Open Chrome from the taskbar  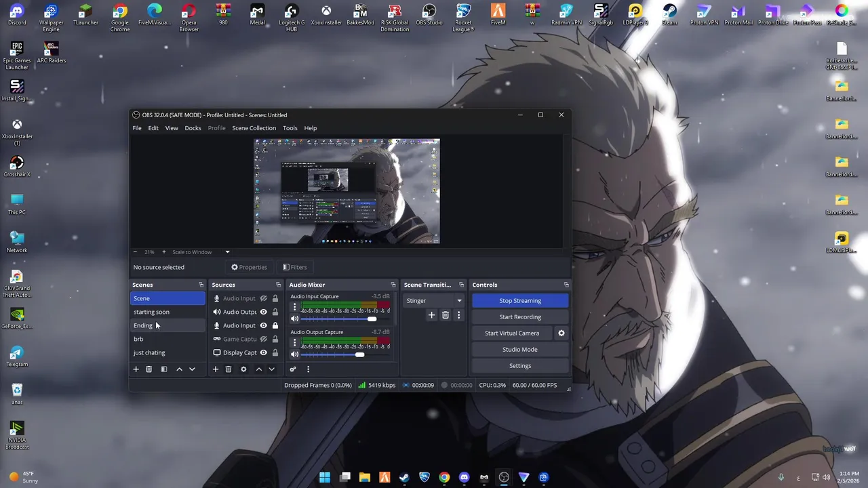coord(444,477)
